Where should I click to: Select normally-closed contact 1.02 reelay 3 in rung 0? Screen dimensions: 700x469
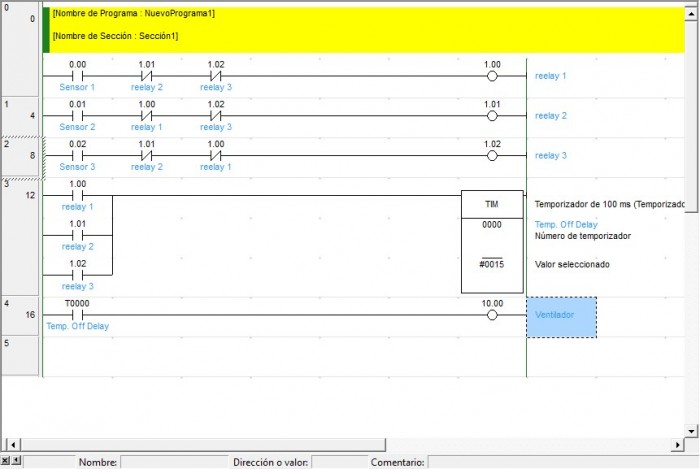(x=216, y=76)
